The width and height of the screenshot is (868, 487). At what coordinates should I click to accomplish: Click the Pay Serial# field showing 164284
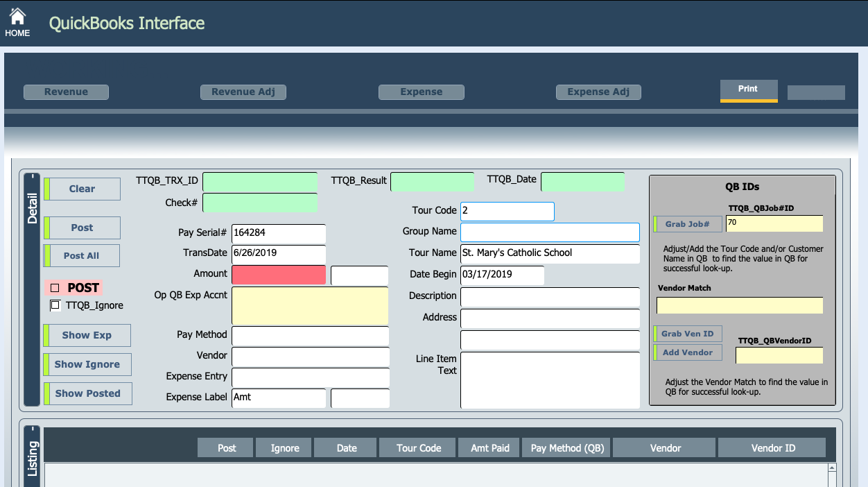tap(279, 234)
